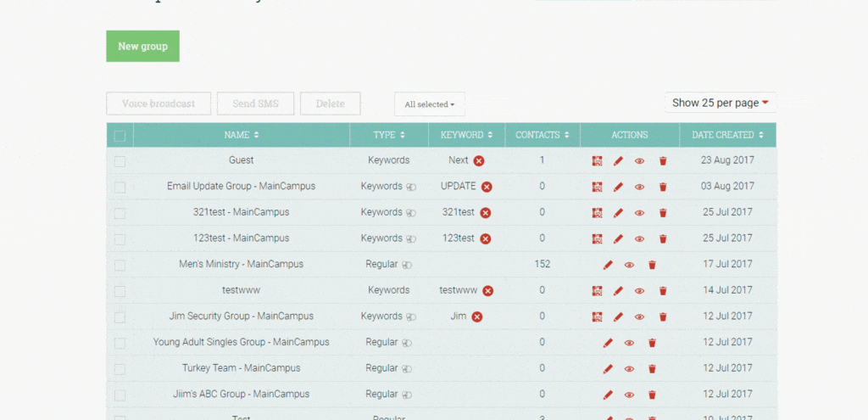868x420 pixels.
Task: Remove the Next keyword
Action: point(479,160)
